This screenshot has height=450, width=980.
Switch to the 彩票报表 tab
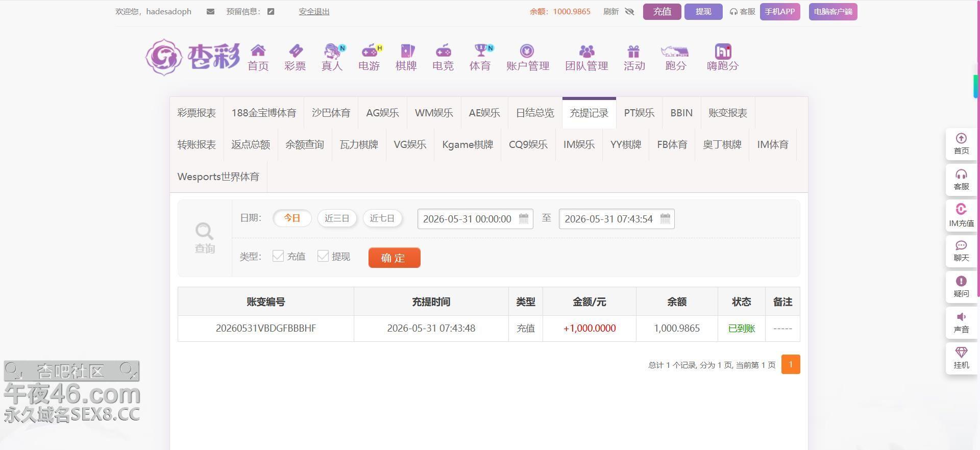pyautogui.click(x=197, y=113)
